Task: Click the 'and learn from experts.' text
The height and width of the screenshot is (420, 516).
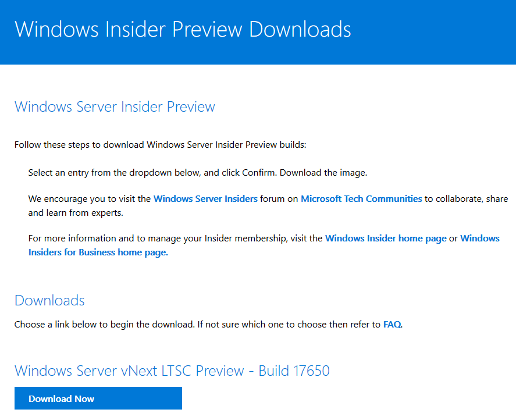Action: 76,213
